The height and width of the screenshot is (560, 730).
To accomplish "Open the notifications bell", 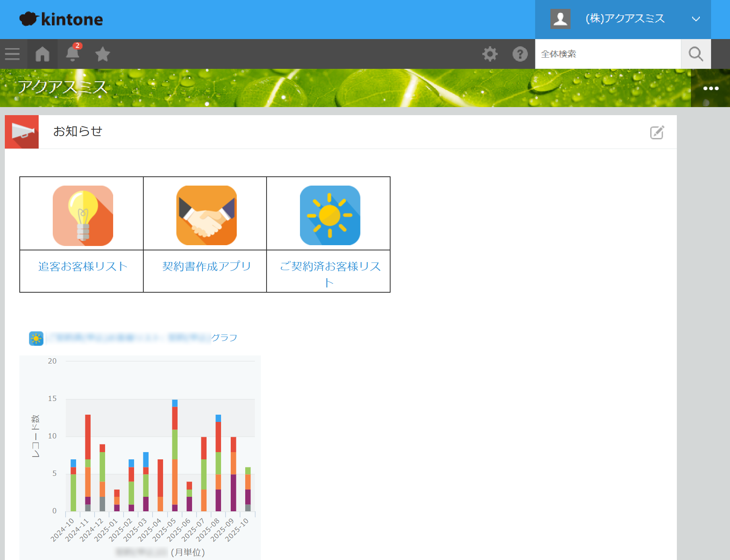I will pyautogui.click(x=73, y=54).
